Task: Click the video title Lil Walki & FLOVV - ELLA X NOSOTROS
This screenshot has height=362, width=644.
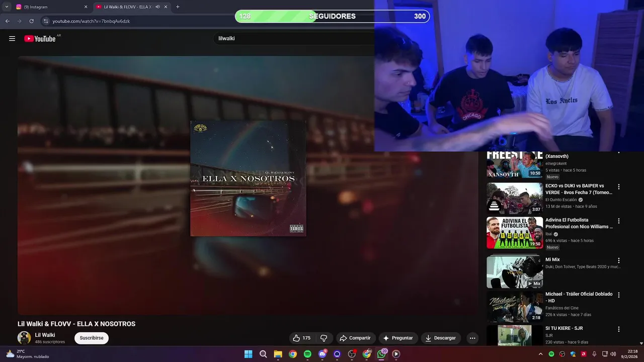Action: pyautogui.click(x=76, y=324)
